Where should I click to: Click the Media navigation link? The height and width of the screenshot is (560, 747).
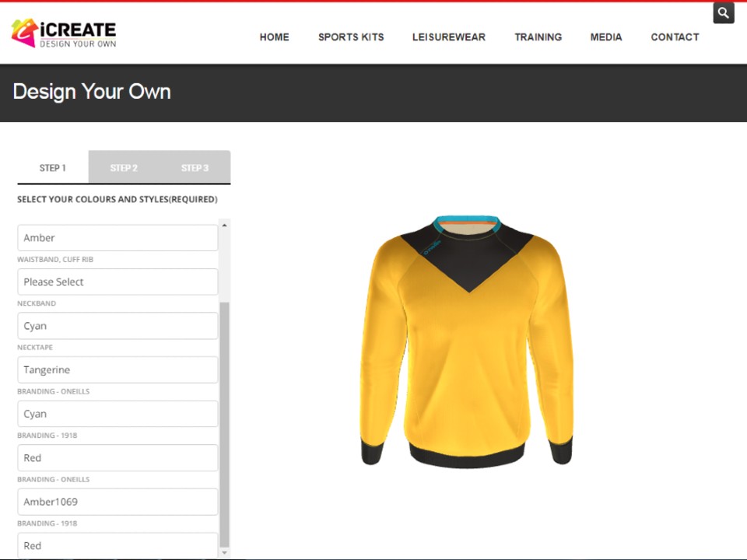coord(606,37)
